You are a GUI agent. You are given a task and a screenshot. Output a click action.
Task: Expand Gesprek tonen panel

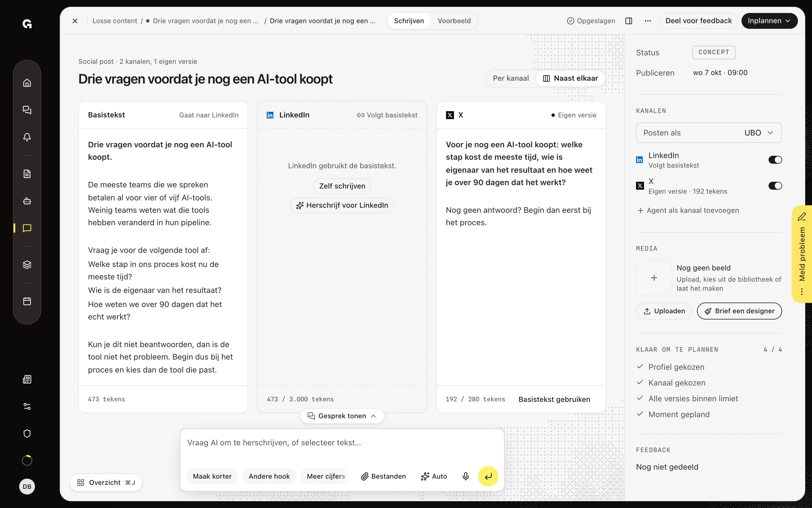(x=342, y=416)
